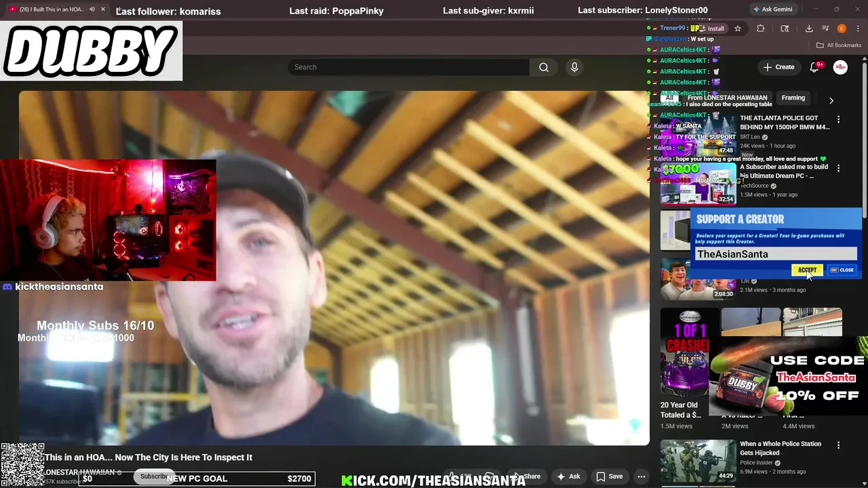Click CLOSE in the Support a Creator box

(x=842, y=270)
